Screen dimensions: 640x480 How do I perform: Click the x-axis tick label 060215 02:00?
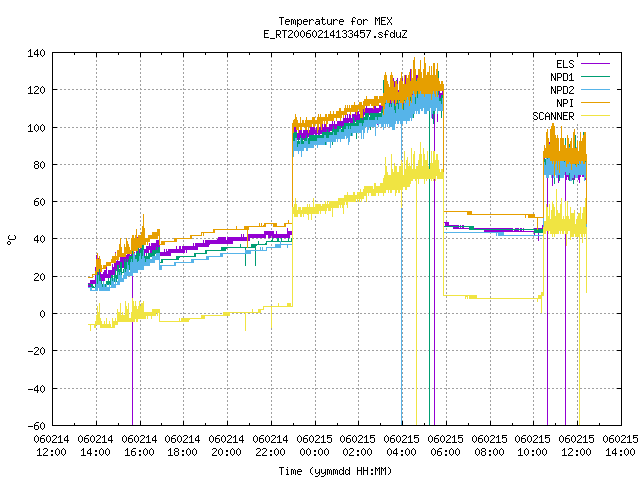[358, 446]
